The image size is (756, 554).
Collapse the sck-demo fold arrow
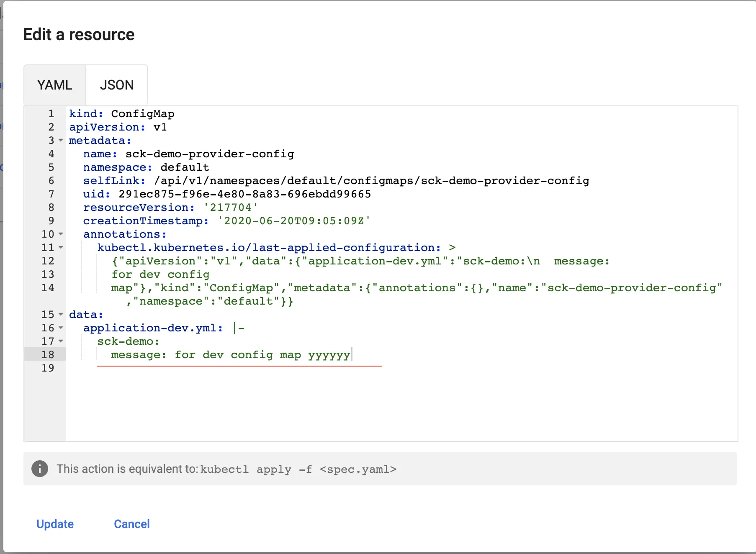[x=61, y=341]
